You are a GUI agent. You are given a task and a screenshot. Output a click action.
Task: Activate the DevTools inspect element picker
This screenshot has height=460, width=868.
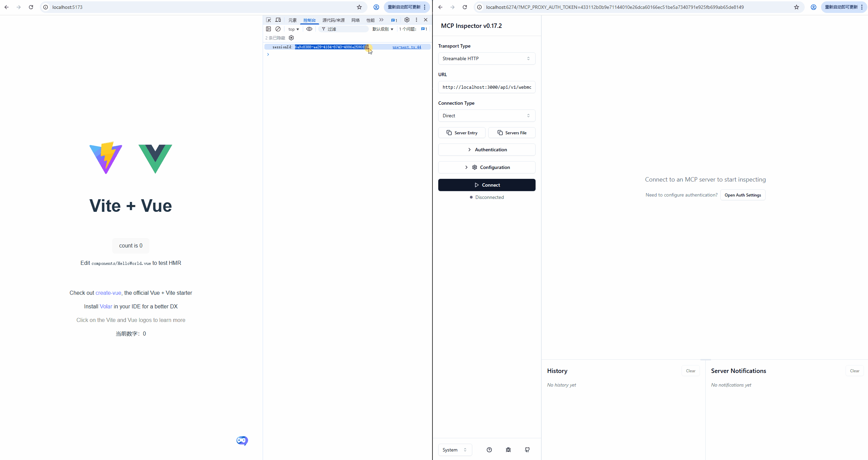coord(268,20)
